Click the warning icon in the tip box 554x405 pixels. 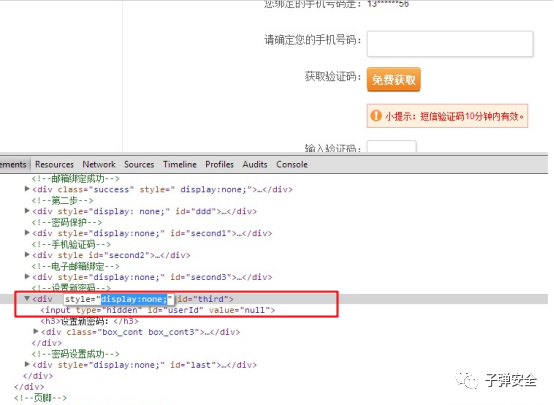pyautogui.click(x=376, y=116)
